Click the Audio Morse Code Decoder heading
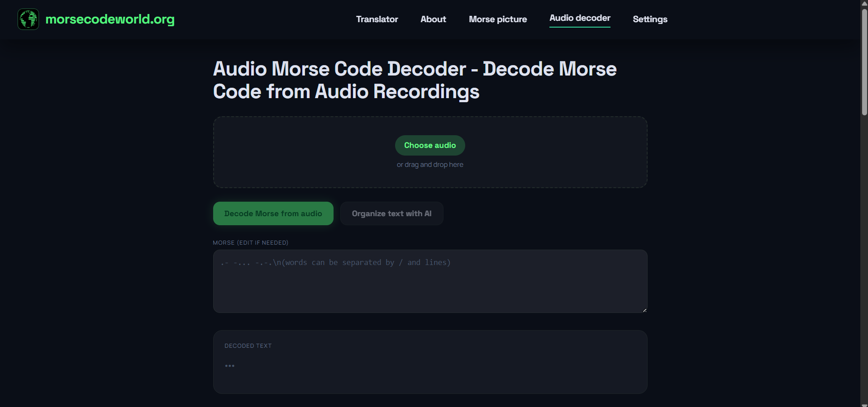 (x=415, y=80)
